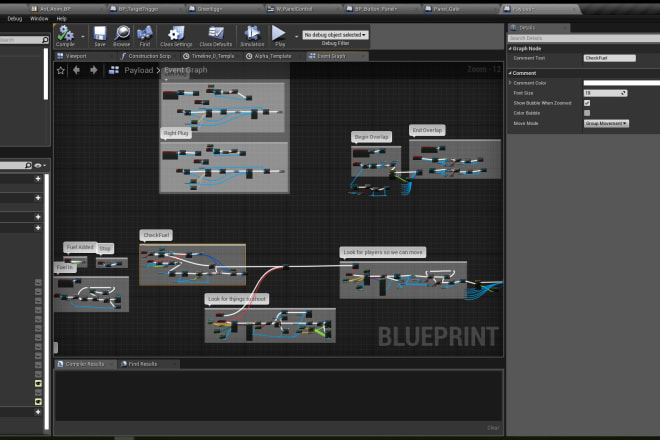The width and height of the screenshot is (660, 440).
Task: Click the Find binoculars toolbar icon
Action: tap(144, 36)
